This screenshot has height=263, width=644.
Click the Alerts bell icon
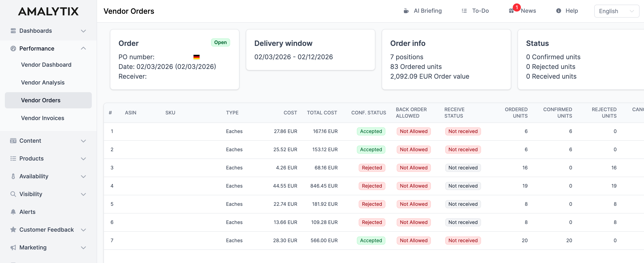click(x=13, y=212)
